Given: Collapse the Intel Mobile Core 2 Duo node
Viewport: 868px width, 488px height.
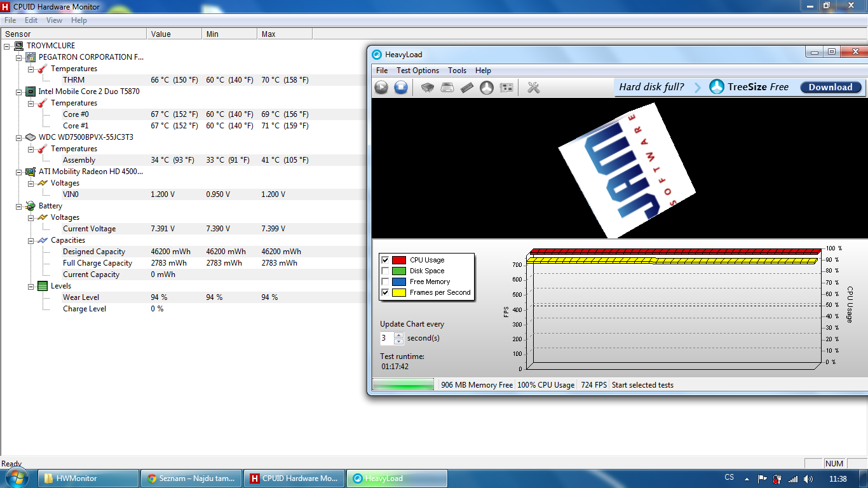Looking at the screenshot, I should point(18,91).
